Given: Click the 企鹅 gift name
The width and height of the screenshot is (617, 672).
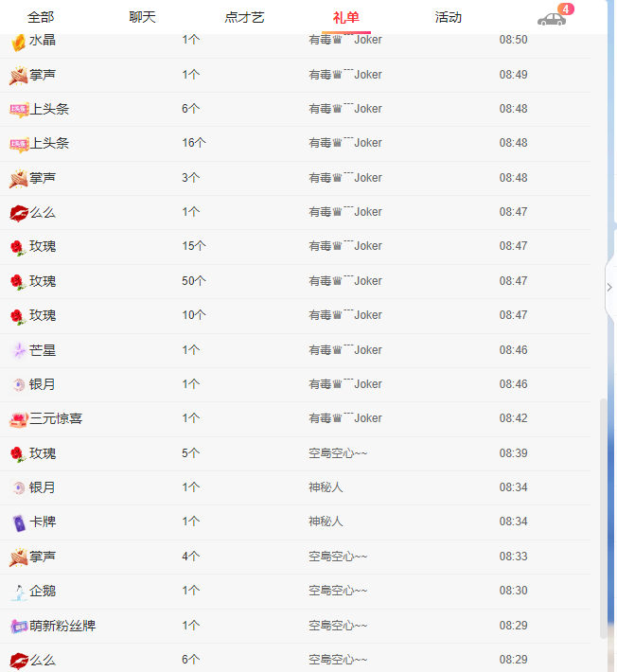Looking at the screenshot, I should click(x=43, y=591).
